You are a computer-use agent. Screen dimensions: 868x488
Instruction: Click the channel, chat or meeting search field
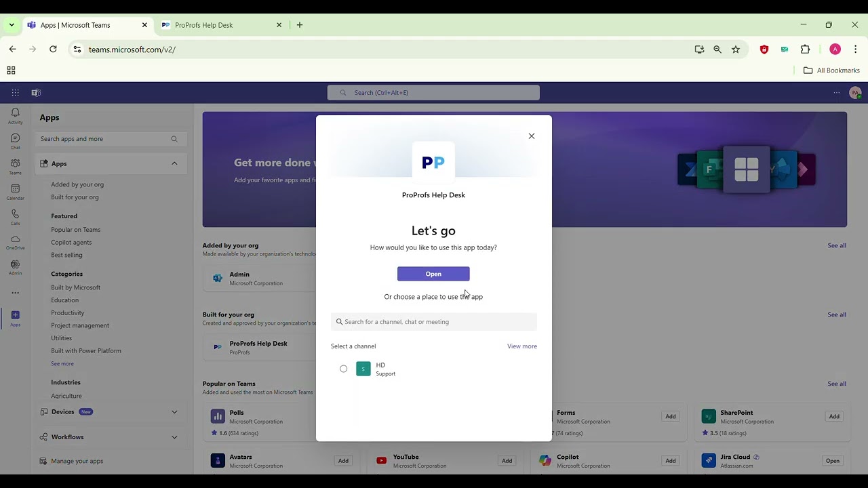(433, 322)
